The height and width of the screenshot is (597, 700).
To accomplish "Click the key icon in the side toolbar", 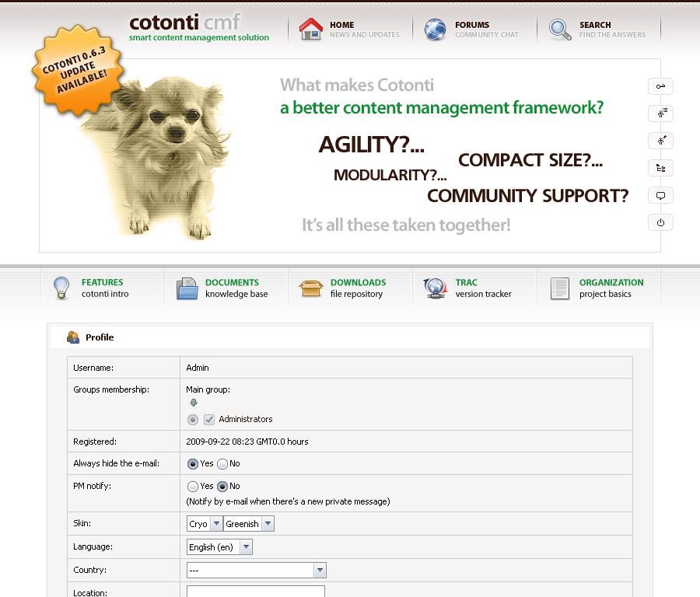I will (660, 86).
